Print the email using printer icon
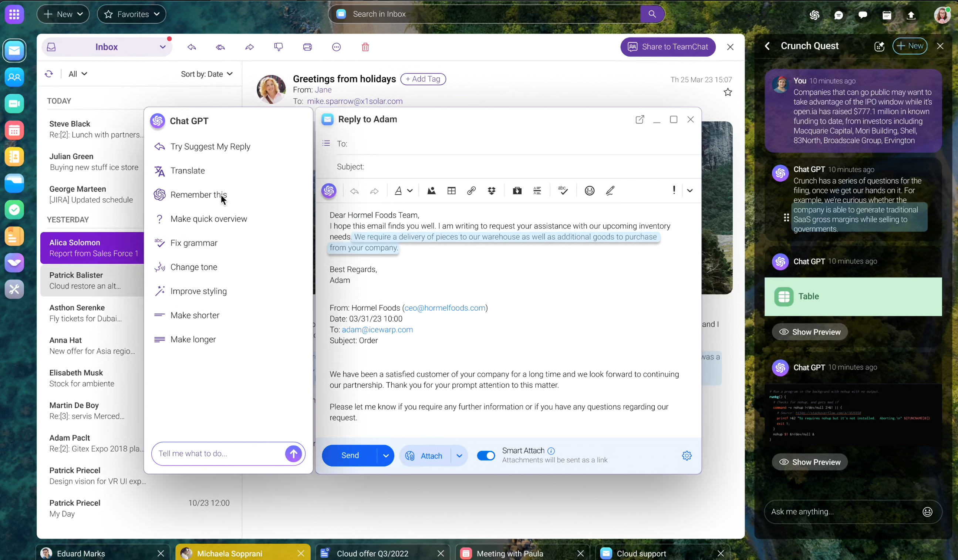958x560 pixels. click(307, 47)
